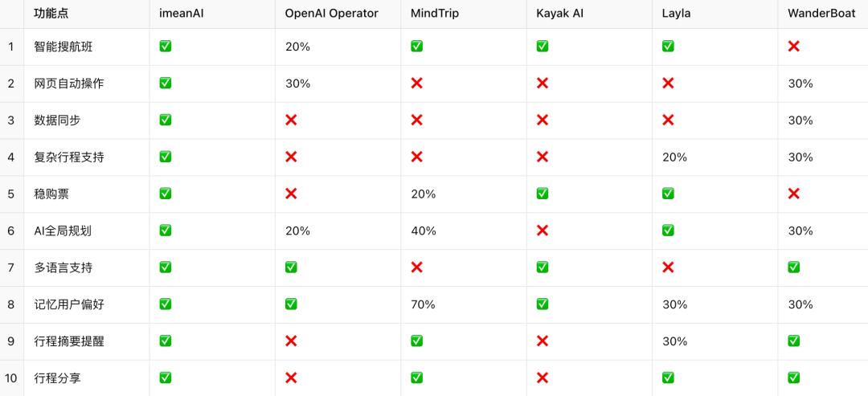Click the red cross for Kayak AI 行程分享

(x=542, y=378)
